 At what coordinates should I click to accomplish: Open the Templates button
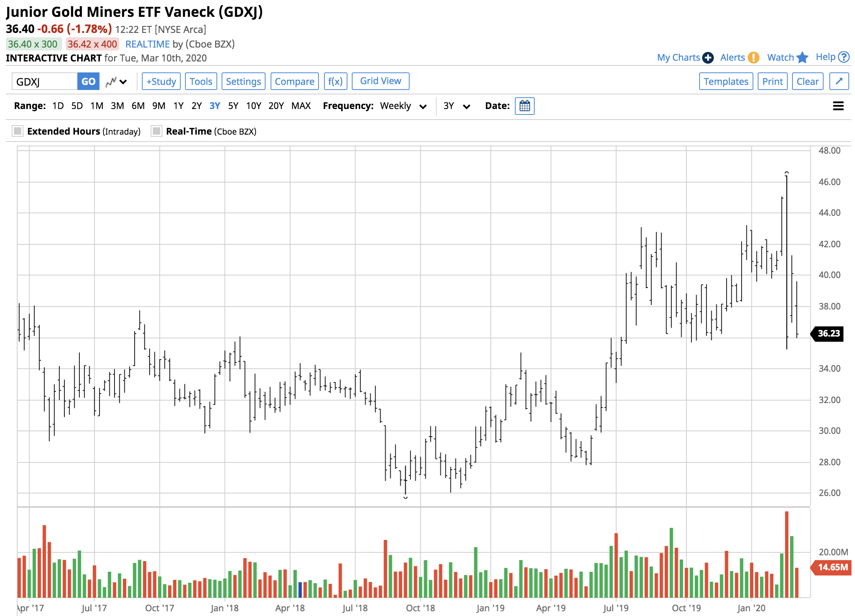coord(726,82)
